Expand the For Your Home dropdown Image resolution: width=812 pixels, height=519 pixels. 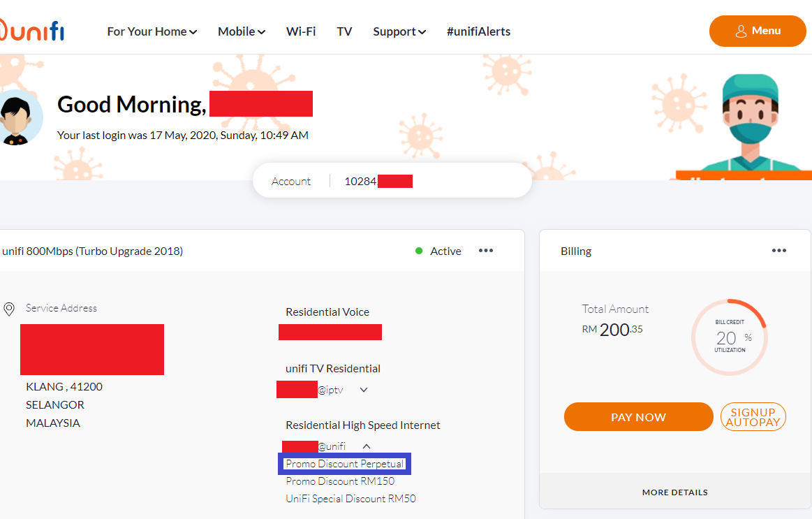click(152, 31)
